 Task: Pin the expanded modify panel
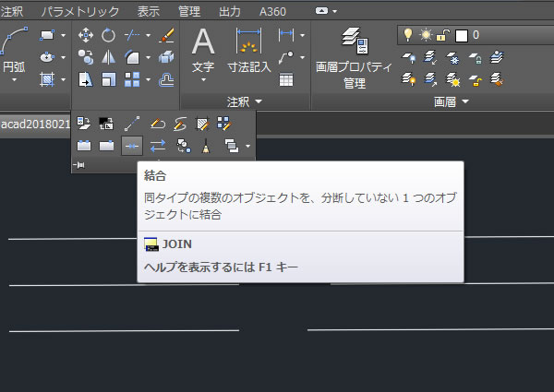click(78, 165)
